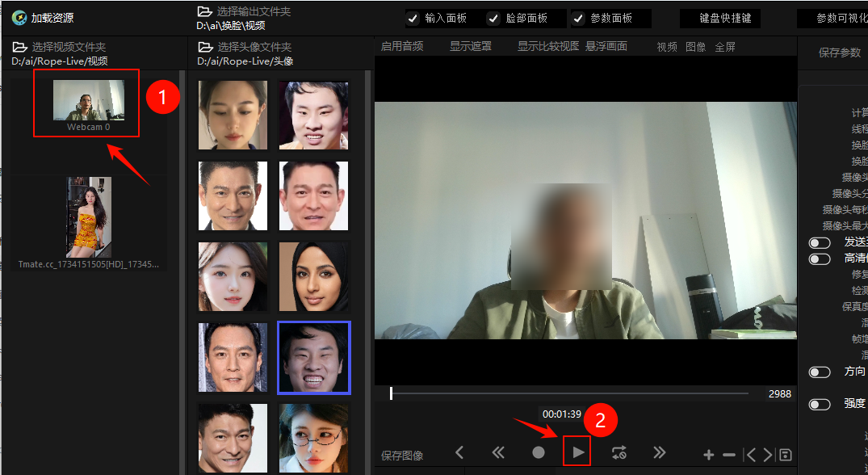This screenshot has height=475, width=868.
Task: Click the save markers disk icon
Action: (x=786, y=455)
